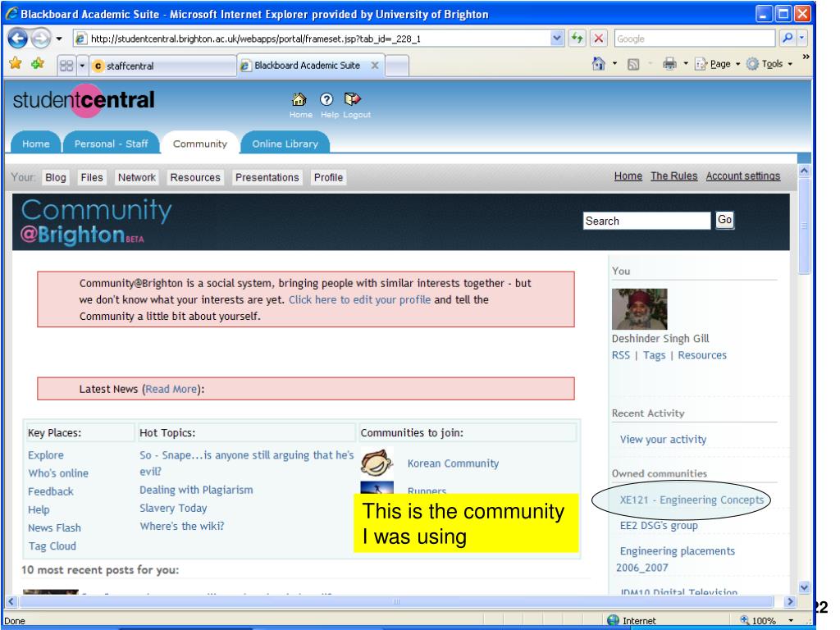Open XE121 - Engineering Concepts community
Viewport: 840px width, 630px height.
692,500
